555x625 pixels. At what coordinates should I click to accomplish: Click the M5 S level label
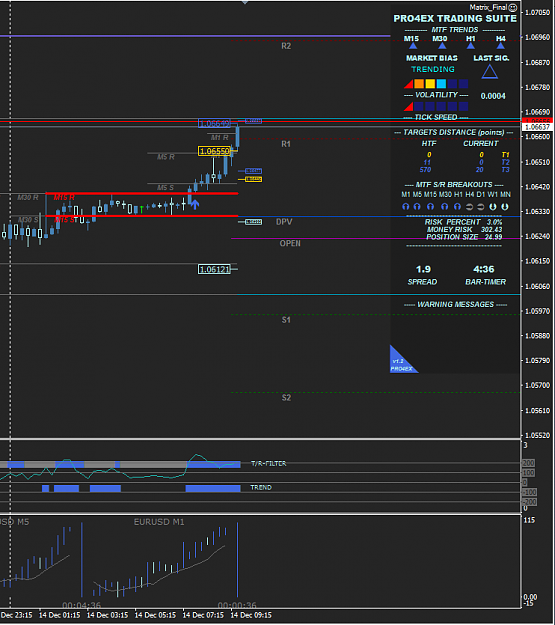(x=165, y=188)
